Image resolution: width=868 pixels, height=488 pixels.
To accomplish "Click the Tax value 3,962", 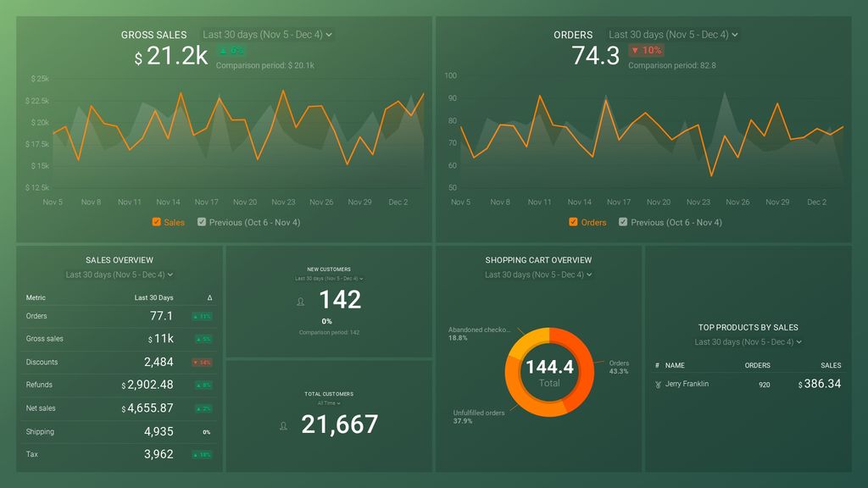I will [159, 454].
